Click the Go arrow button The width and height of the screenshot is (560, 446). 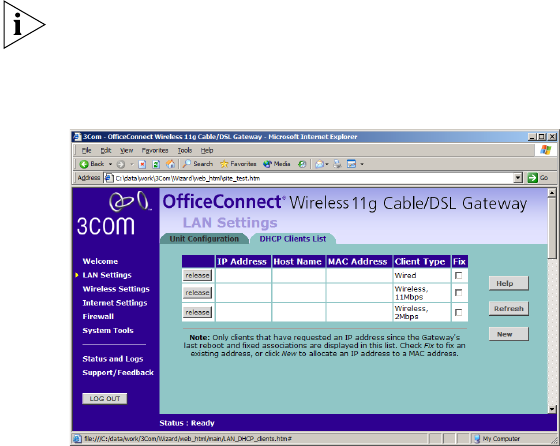tap(538, 177)
